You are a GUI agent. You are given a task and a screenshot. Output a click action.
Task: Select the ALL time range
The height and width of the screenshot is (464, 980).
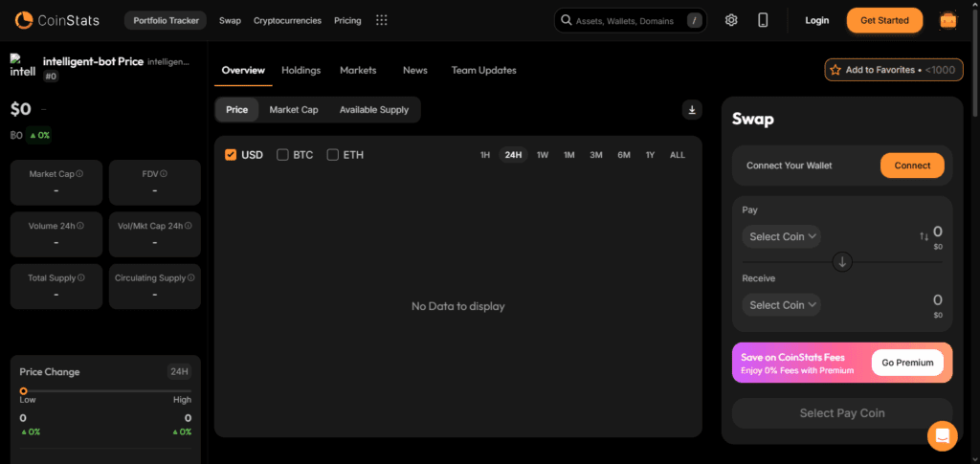(x=678, y=155)
